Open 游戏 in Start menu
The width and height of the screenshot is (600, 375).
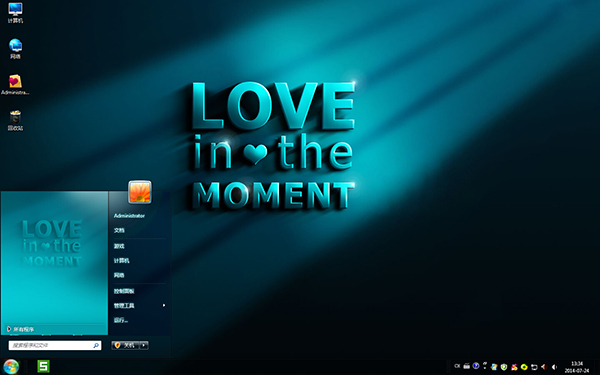(x=119, y=246)
